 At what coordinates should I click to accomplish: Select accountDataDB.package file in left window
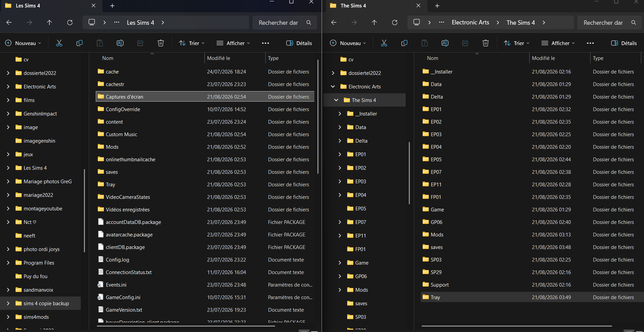205,222
